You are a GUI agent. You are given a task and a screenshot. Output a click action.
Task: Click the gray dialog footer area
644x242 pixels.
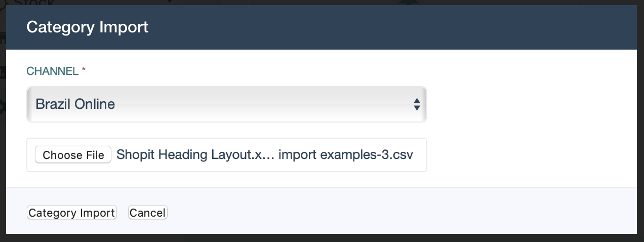point(321,211)
